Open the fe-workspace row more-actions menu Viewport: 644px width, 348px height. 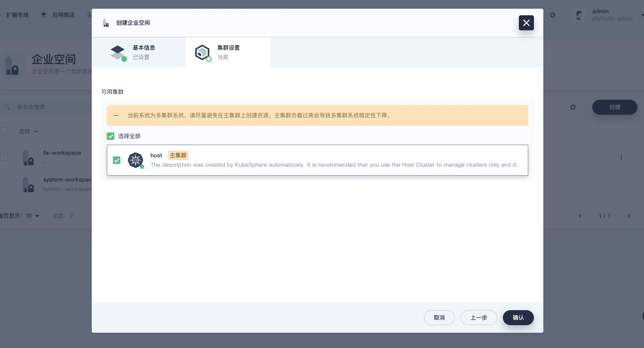621,157
